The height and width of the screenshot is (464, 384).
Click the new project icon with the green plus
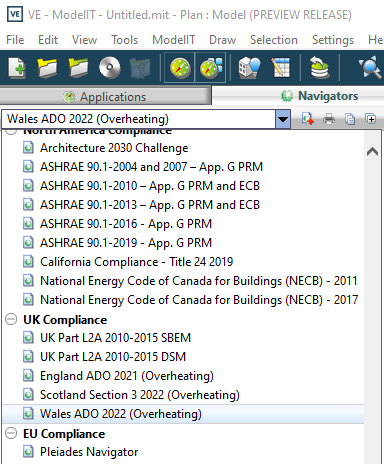coord(17,68)
